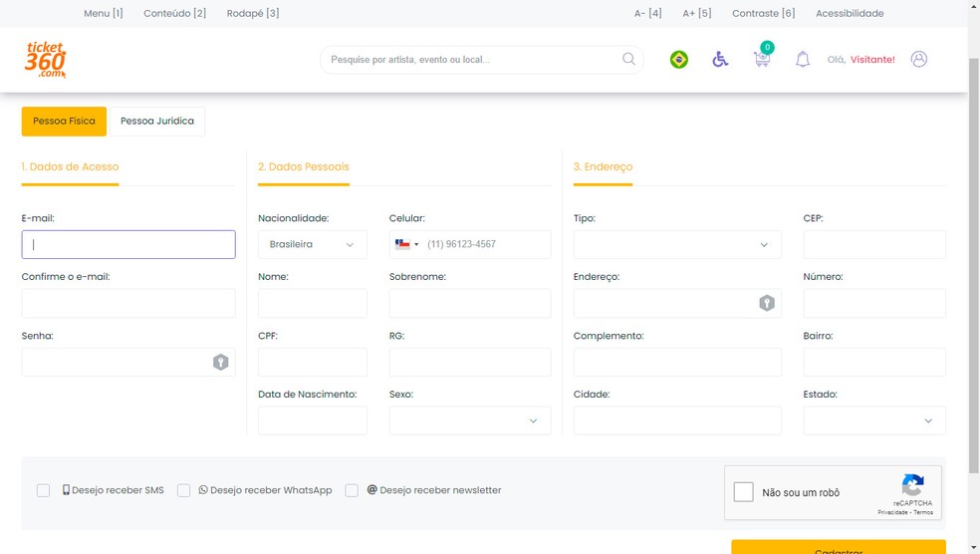Click the notifications bell icon
This screenshot has height=554, width=980.
coord(803,60)
